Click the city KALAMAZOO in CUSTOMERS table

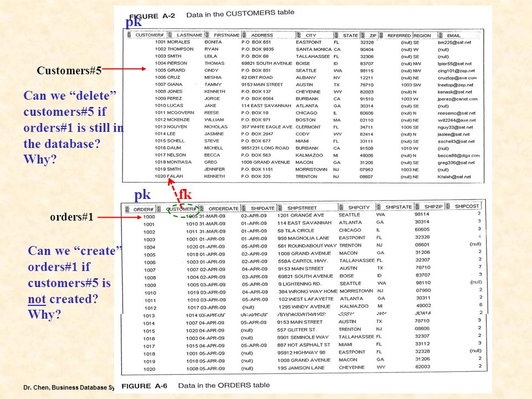pos(309,155)
